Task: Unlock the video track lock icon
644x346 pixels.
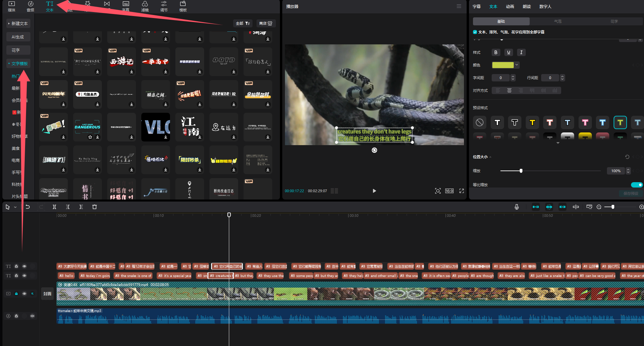Action: pyautogui.click(x=16, y=294)
